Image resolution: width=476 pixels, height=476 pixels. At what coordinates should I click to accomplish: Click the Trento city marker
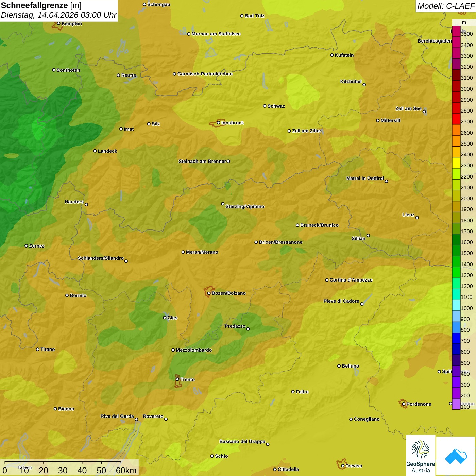177,379
